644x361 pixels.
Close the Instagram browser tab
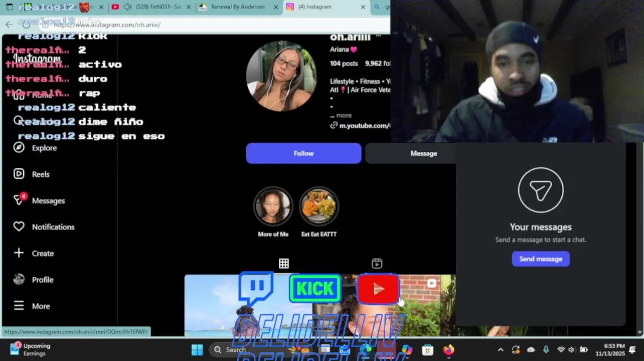363,7
